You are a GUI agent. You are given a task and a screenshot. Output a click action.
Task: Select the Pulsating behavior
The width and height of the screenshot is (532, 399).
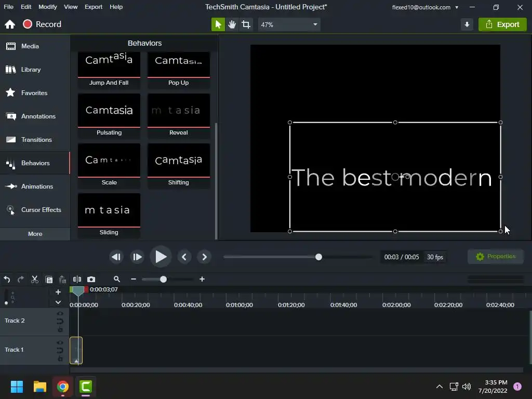click(109, 116)
